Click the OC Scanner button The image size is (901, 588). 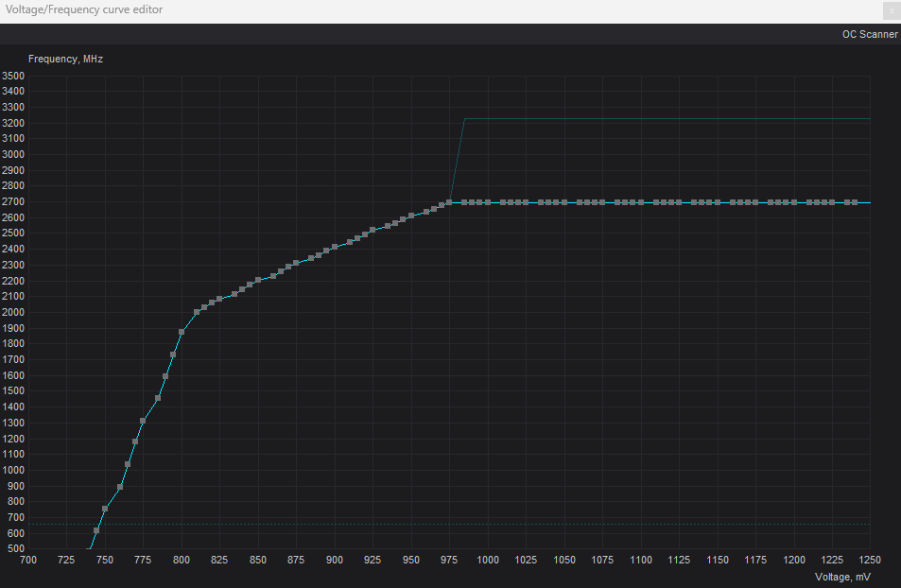coord(869,34)
